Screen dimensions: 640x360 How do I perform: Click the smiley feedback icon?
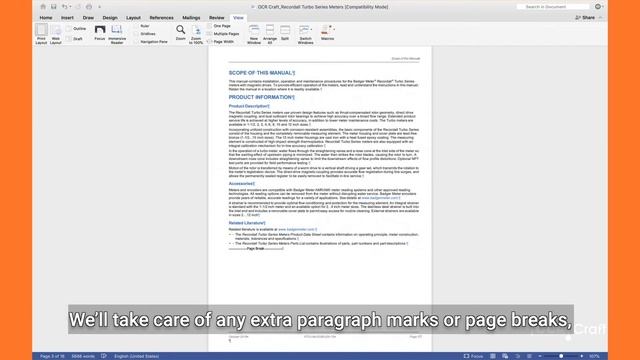(598, 7)
